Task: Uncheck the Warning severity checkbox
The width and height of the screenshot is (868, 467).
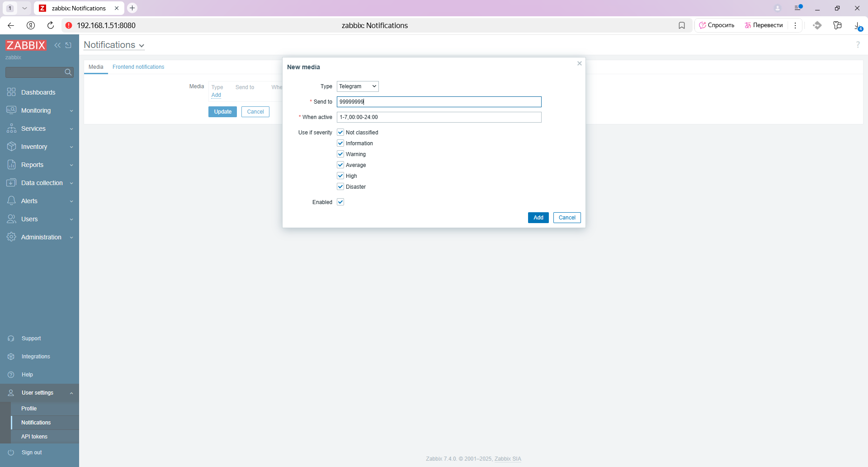Action: (340, 154)
